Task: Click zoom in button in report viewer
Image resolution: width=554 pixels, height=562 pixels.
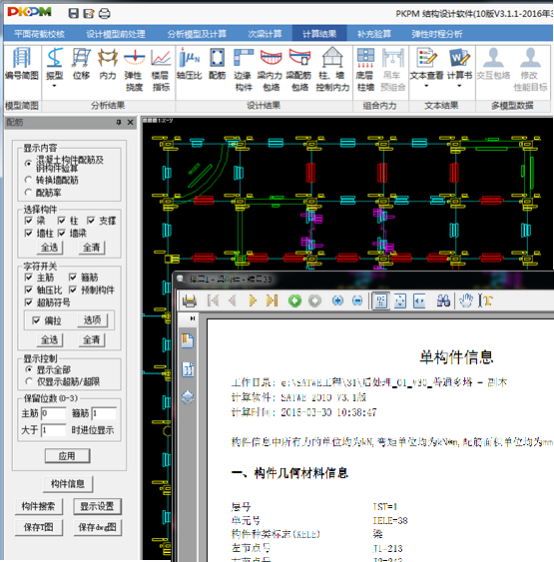Action: pos(337,300)
